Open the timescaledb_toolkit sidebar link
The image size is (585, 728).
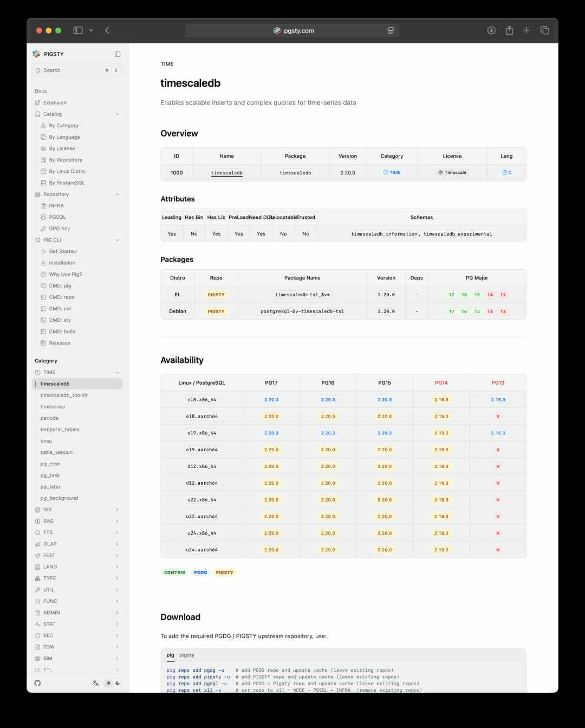[64, 395]
